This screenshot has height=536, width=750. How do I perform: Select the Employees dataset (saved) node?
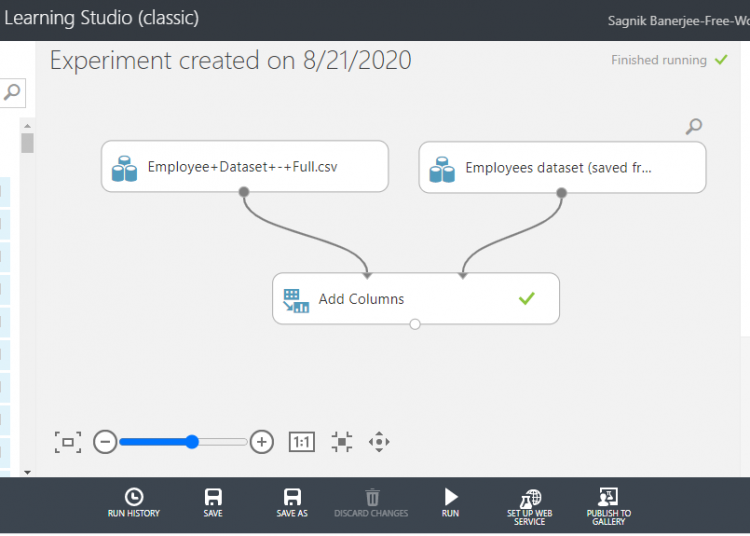(561, 167)
